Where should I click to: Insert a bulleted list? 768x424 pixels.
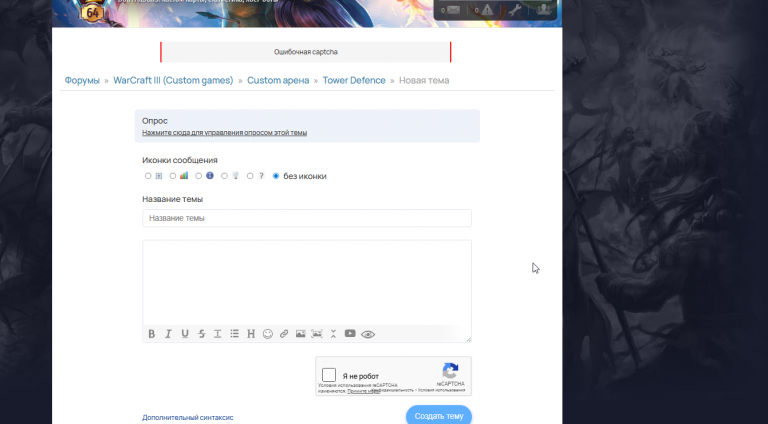tap(235, 334)
